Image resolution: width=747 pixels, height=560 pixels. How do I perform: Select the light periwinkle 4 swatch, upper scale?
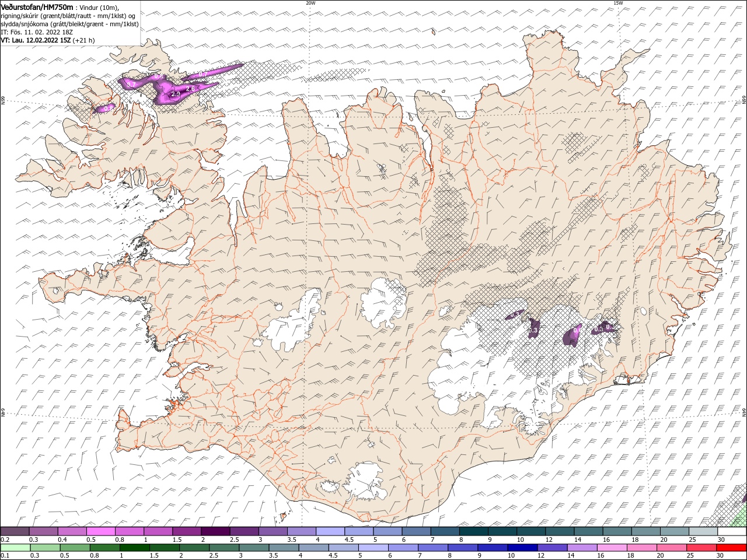click(x=330, y=531)
